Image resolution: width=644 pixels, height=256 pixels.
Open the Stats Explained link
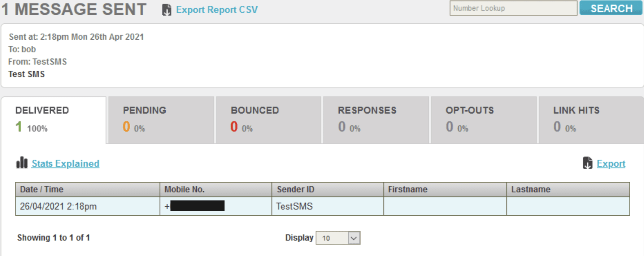(65, 164)
